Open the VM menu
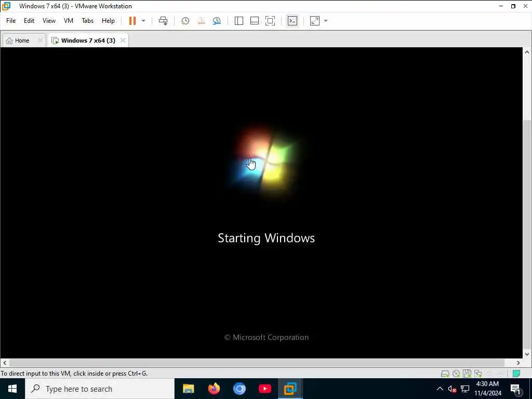 click(x=69, y=21)
